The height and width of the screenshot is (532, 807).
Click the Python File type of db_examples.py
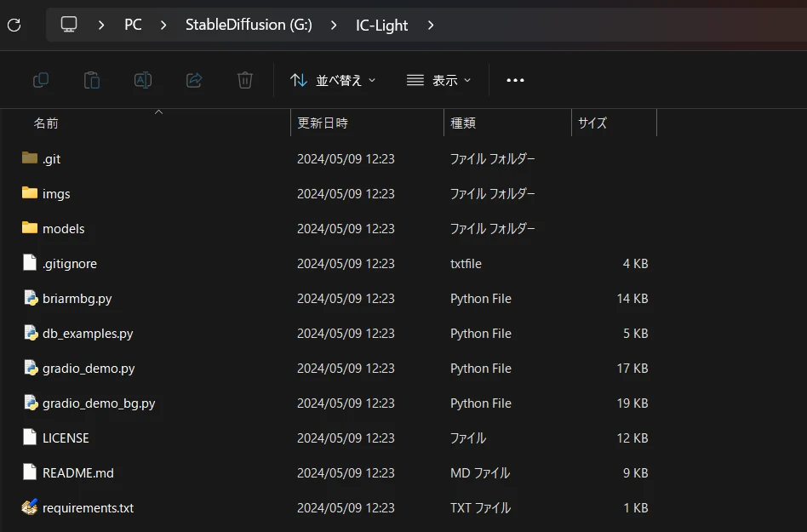481,334
